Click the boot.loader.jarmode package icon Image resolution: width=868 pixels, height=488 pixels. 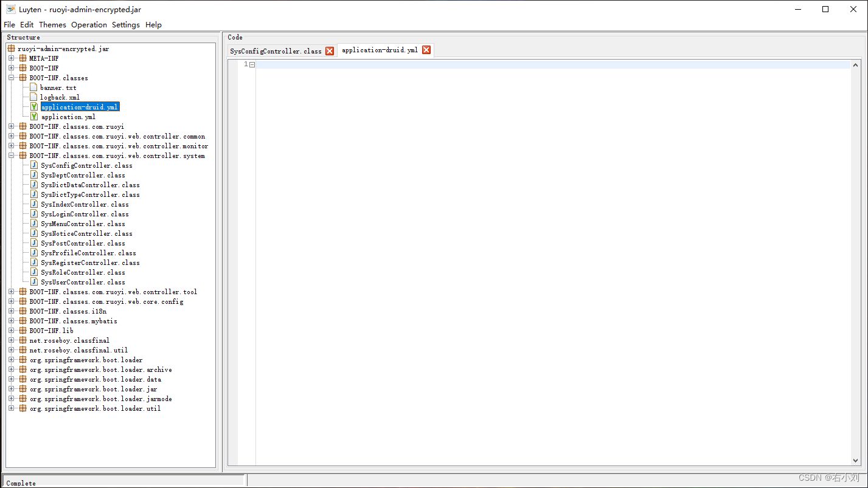pyautogui.click(x=23, y=399)
